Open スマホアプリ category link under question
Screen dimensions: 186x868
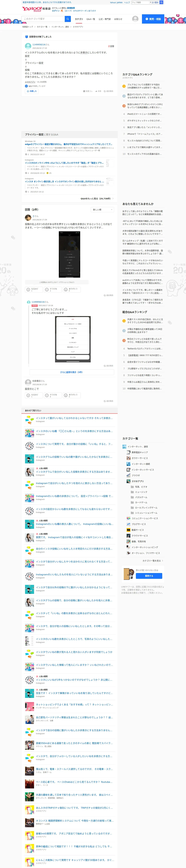30,82
